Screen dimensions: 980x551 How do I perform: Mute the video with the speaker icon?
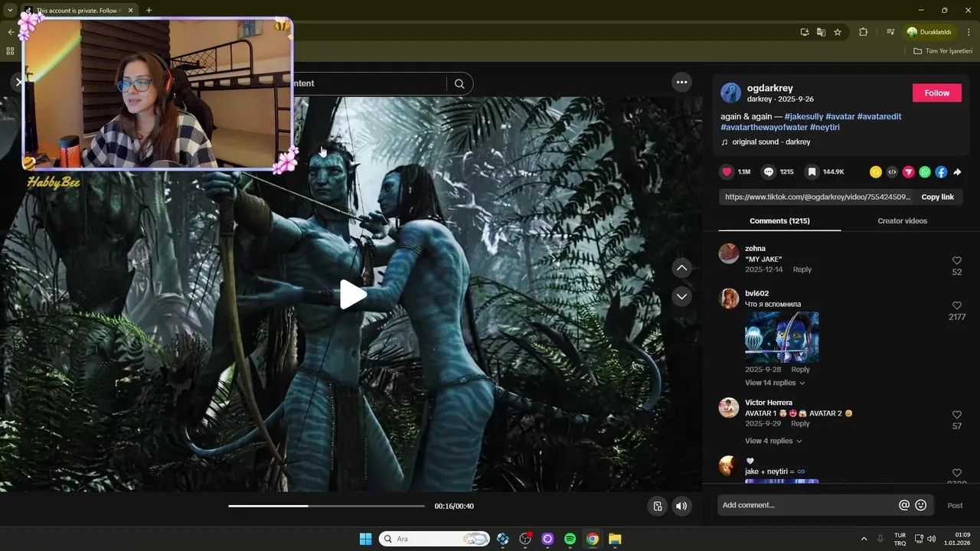coord(681,506)
